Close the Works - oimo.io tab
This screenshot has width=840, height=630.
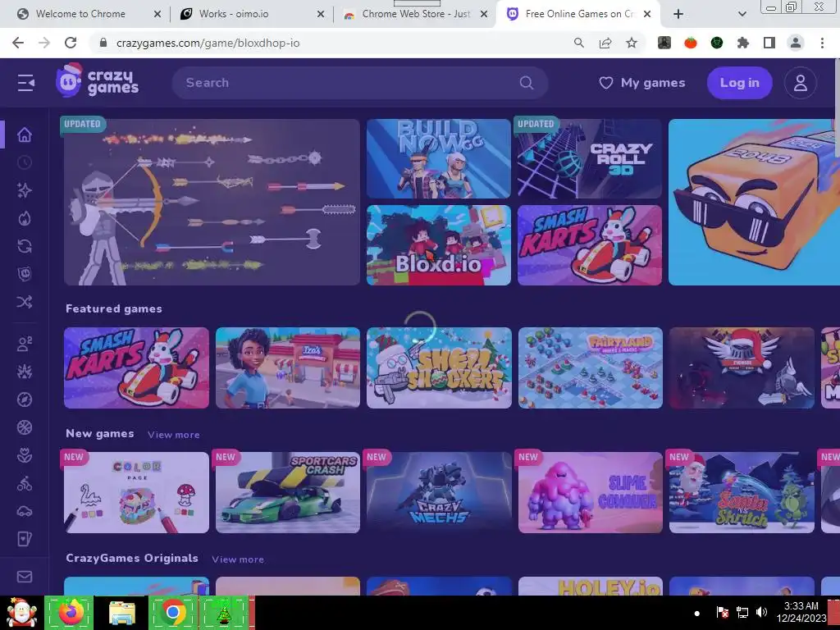pos(321,14)
